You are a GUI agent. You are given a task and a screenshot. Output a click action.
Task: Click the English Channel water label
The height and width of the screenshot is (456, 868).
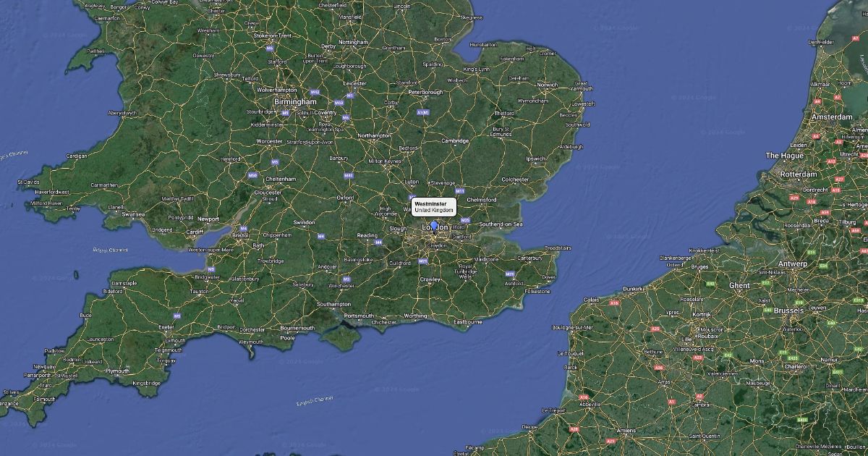click(x=315, y=400)
